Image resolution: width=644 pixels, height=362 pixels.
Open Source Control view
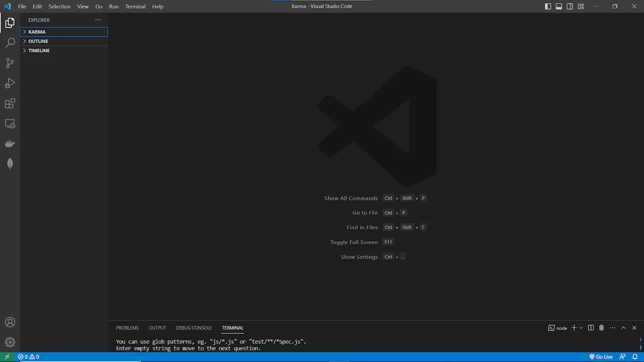click(10, 63)
